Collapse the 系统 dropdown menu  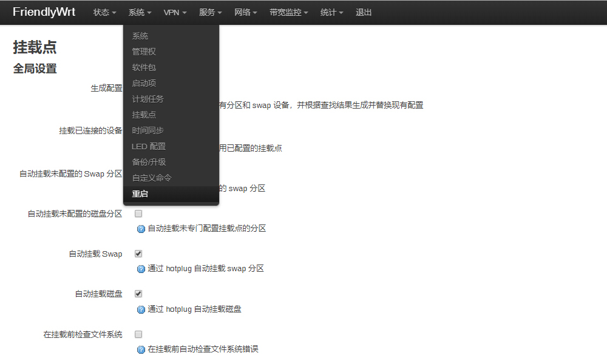click(x=140, y=12)
